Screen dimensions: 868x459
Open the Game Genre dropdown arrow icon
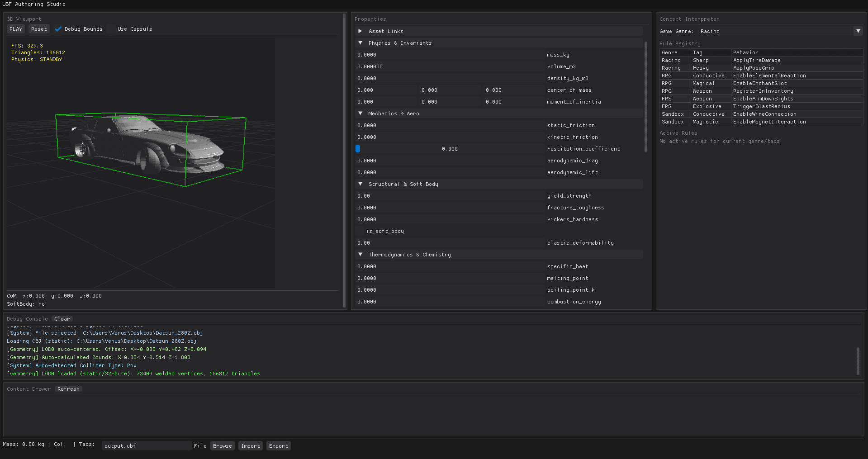858,31
